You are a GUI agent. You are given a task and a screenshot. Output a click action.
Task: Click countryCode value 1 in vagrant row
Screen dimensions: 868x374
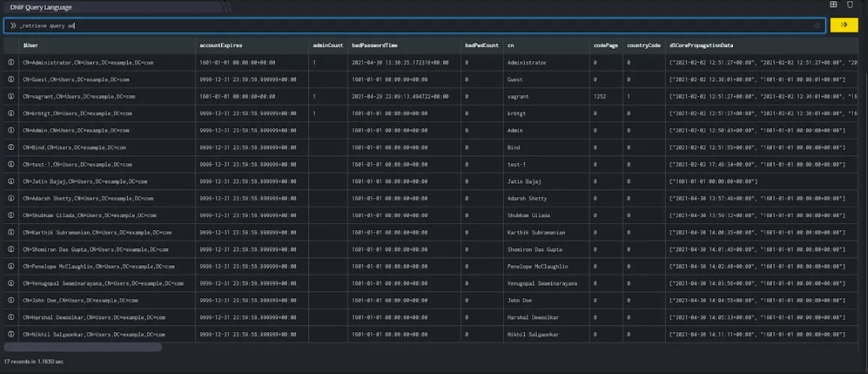click(x=629, y=96)
